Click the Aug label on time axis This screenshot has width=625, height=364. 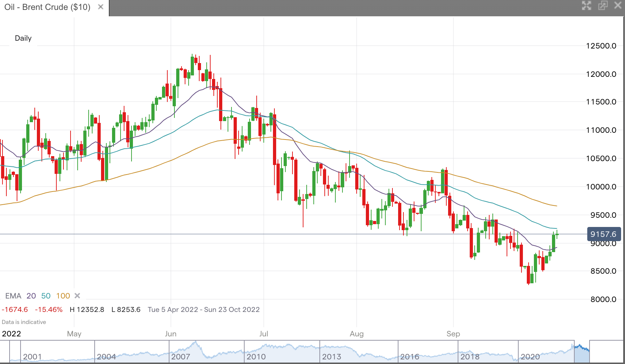357,334
